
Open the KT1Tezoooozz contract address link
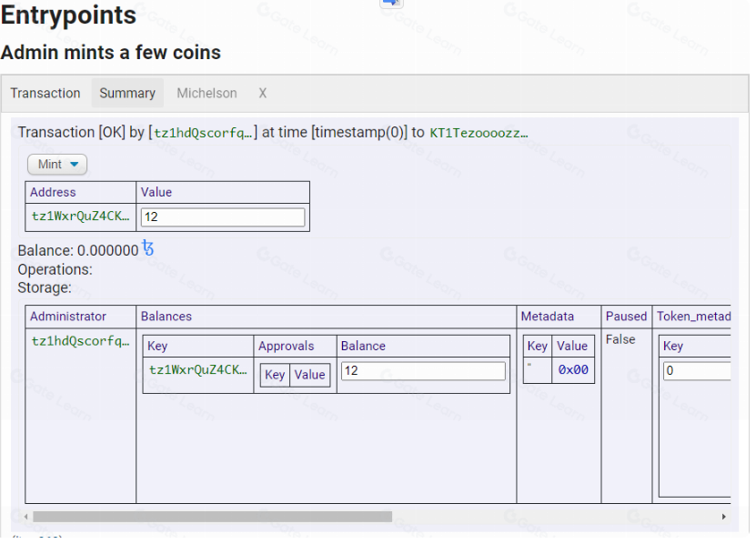[479, 133]
